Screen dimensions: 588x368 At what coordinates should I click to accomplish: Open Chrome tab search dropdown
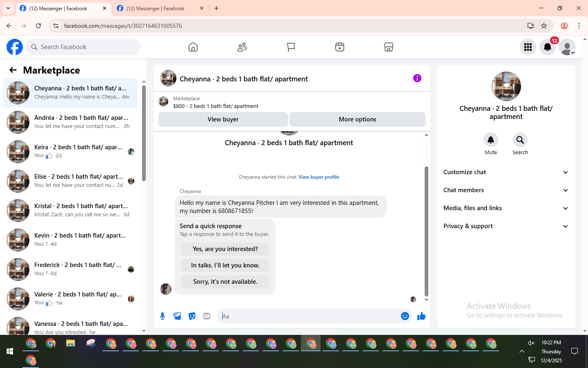coord(8,8)
